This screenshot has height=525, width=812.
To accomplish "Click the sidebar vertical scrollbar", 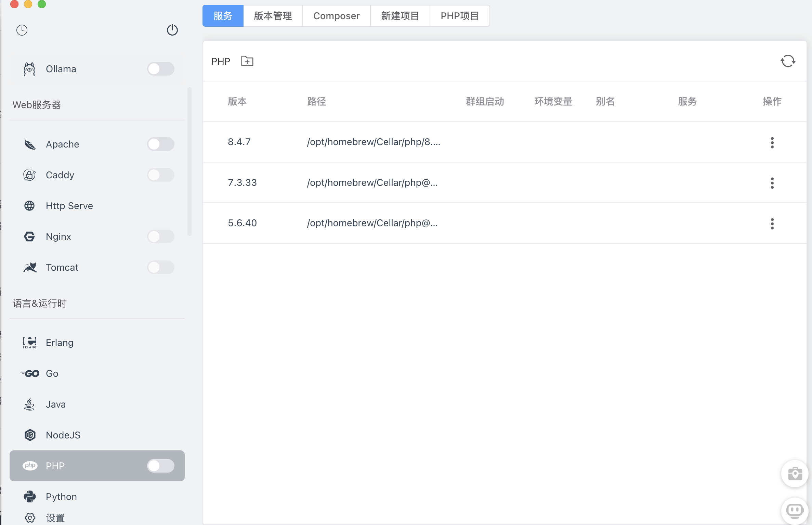I will (x=189, y=162).
